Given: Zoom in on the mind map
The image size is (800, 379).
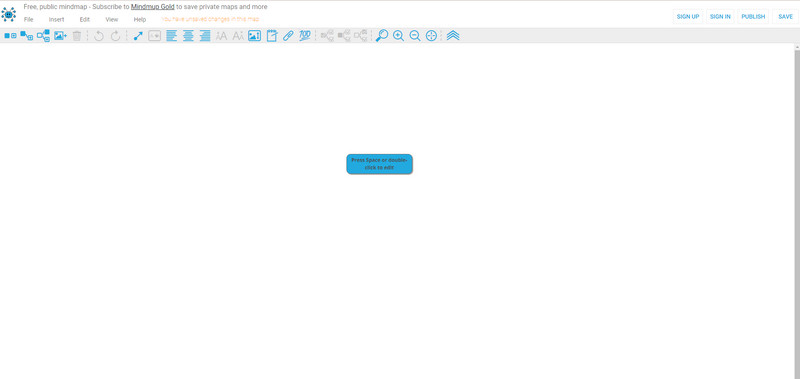Looking at the screenshot, I should (398, 36).
